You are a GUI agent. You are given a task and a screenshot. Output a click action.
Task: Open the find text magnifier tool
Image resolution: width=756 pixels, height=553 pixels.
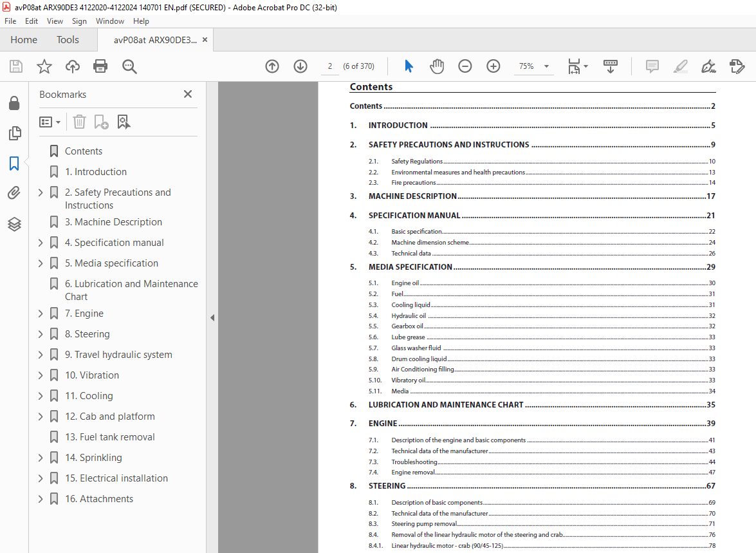tap(129, 66)
